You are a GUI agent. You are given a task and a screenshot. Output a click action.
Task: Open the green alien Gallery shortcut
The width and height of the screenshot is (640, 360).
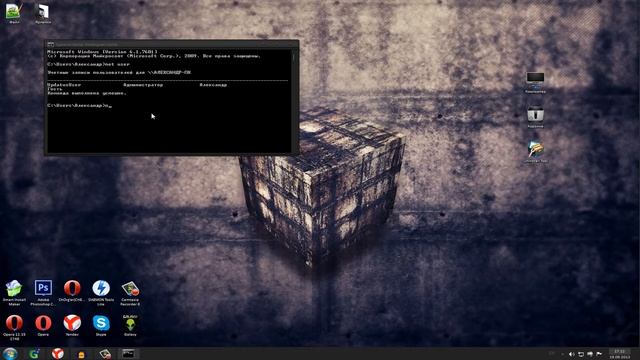point(130,326)
